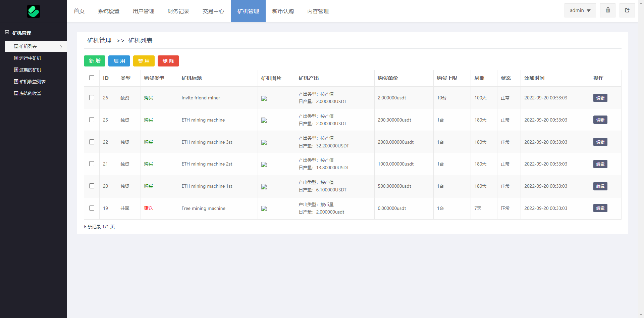Viewport: 644px width, 318px height.
Task: Click the logout arrow icon in header
Action: click(627, 10)
